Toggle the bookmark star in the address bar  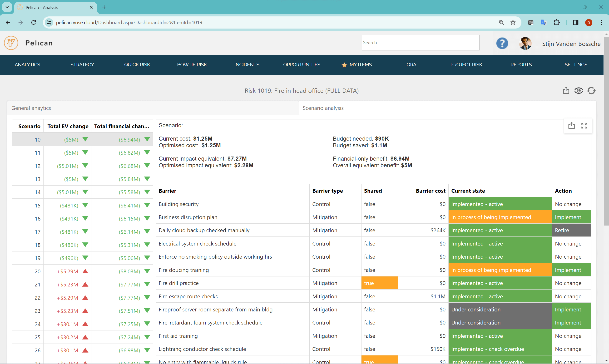[x=513, y=22]
